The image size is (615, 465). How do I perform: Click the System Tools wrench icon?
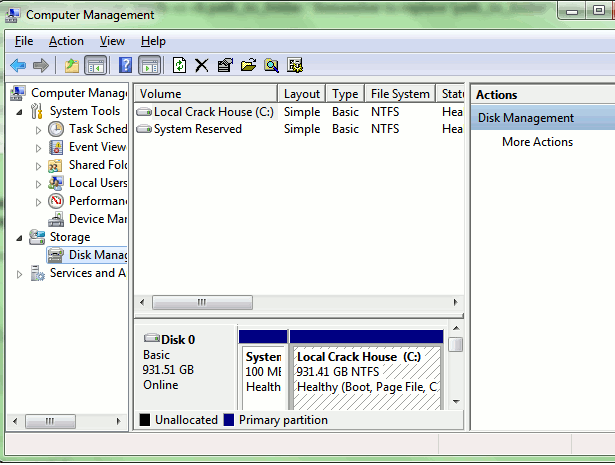tap(36, 111)
